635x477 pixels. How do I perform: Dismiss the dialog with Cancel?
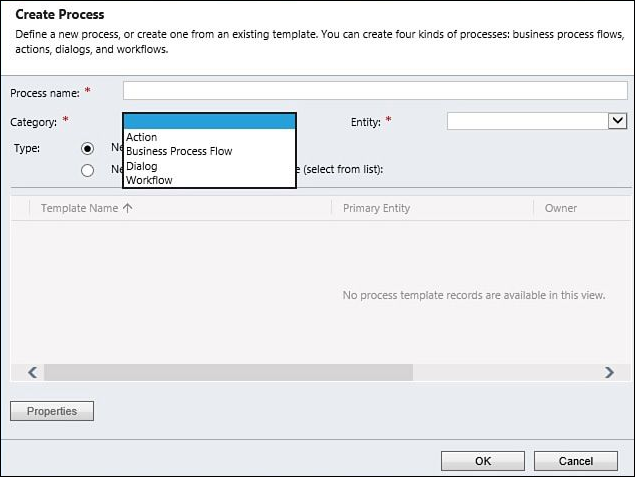576,461
